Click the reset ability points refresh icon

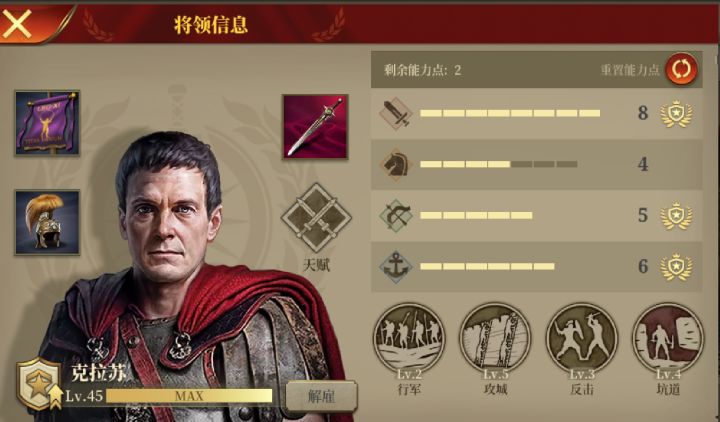[681, 69]
